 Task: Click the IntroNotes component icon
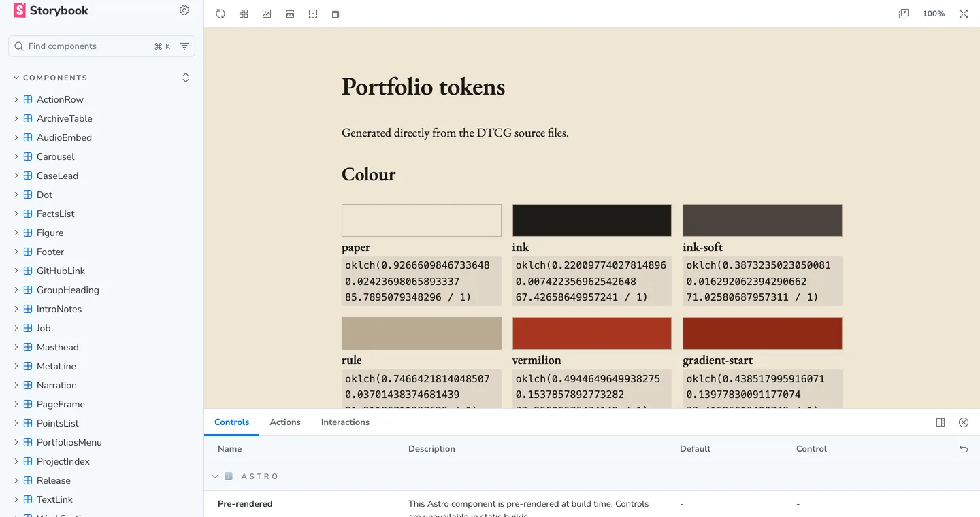[28, 309]
